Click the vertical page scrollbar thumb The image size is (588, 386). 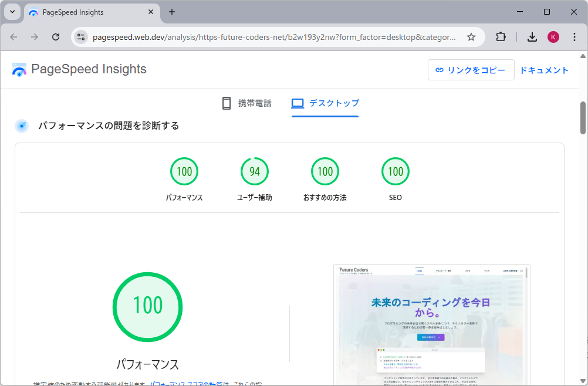(x=583, y=118)
